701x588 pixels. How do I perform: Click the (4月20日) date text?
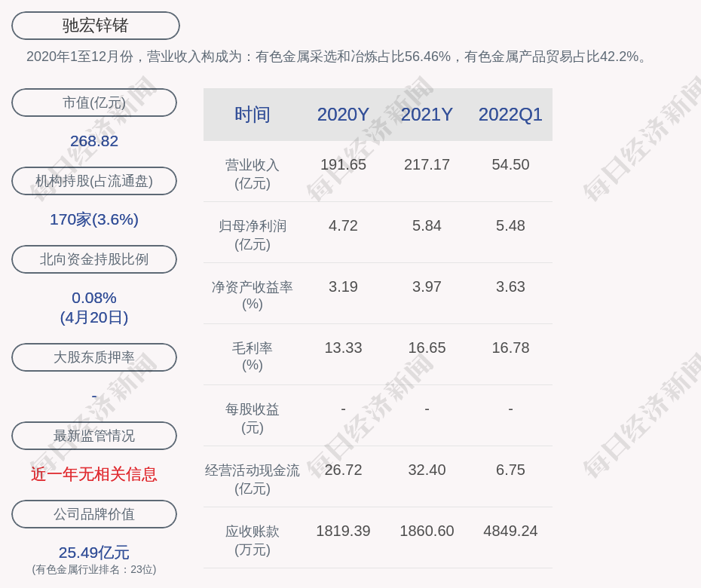94,317
